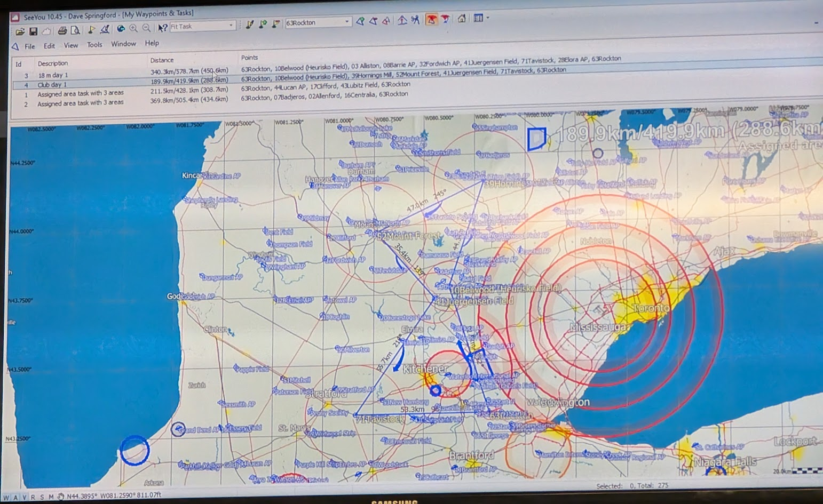Expand the Fit Task zoom dropdown

tap(231, 26)
